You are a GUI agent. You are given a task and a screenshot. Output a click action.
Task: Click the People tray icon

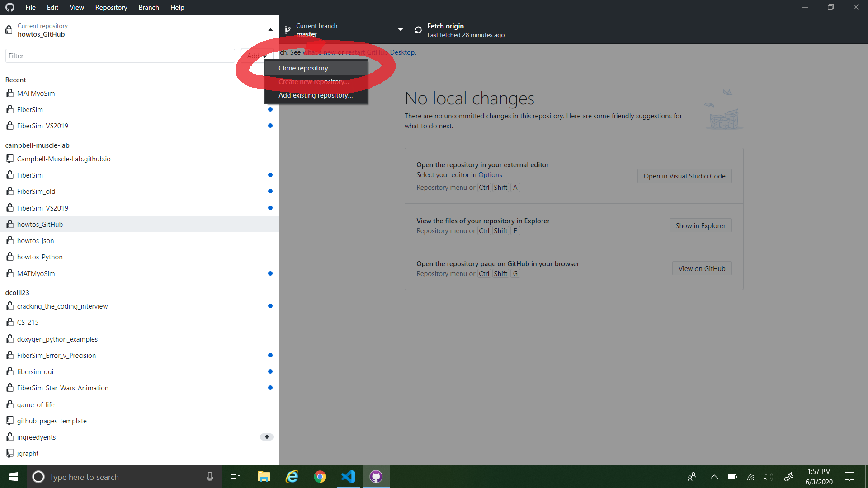tap(692, 477)
